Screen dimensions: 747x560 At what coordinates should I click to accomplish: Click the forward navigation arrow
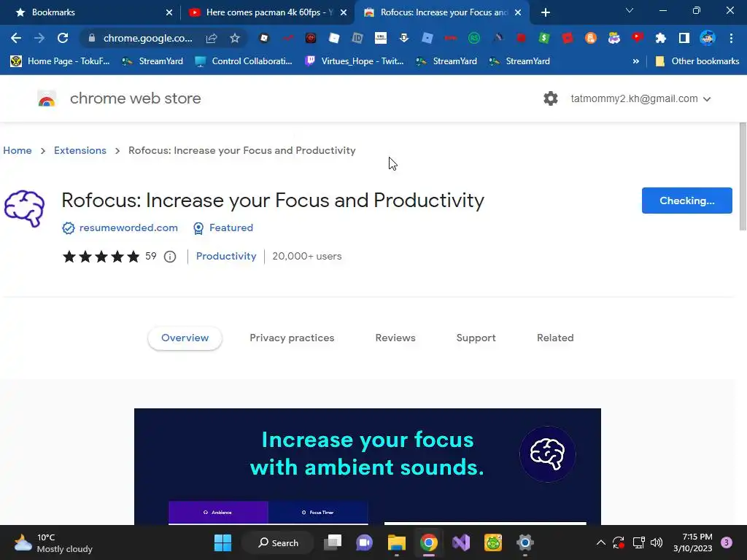[39, 38]
